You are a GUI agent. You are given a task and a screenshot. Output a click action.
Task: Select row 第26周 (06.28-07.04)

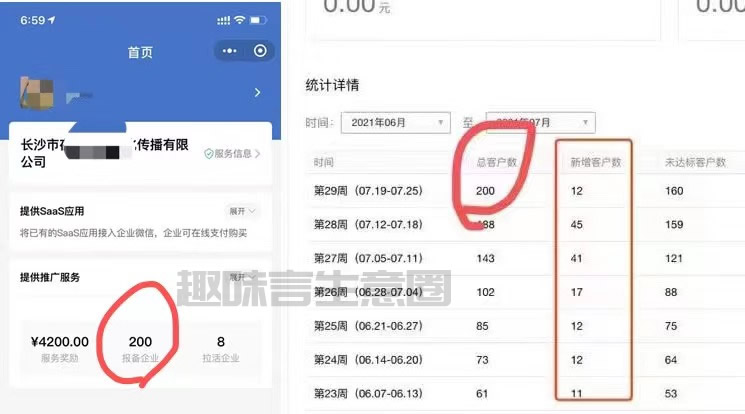[x=525, y=292]
